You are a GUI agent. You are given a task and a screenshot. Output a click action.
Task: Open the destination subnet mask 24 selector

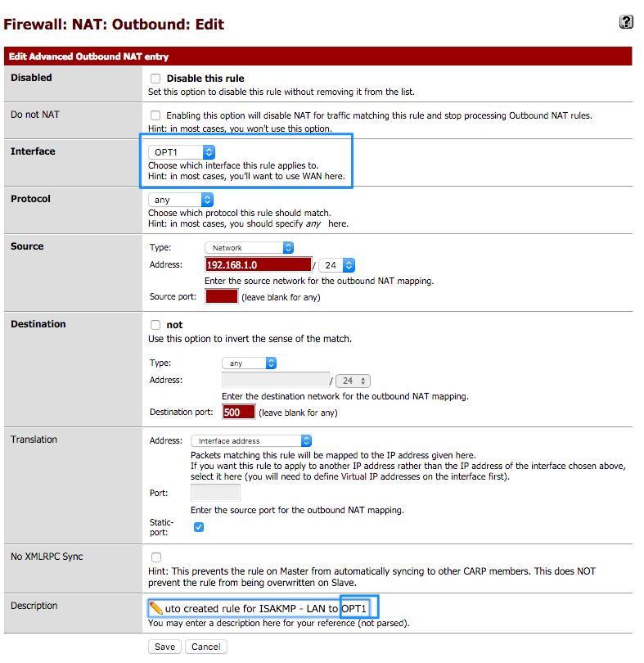click(353, 381)
